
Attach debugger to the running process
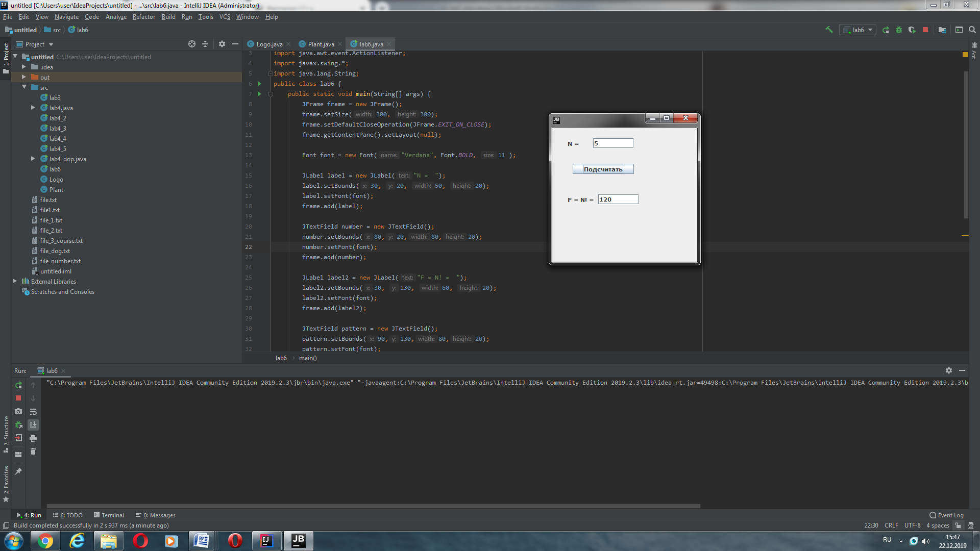click(x=18, y=424)
